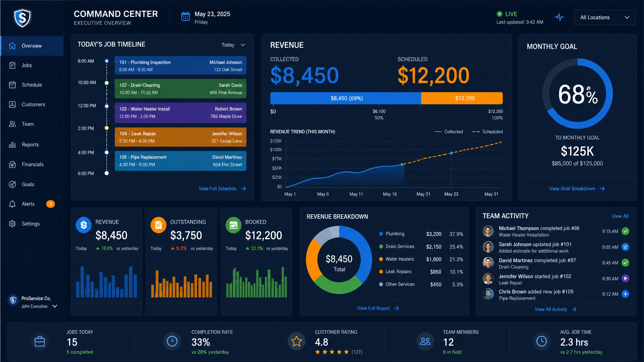Open job 104 Leak Repair card
644x362 pixels.
coord(180,137)
